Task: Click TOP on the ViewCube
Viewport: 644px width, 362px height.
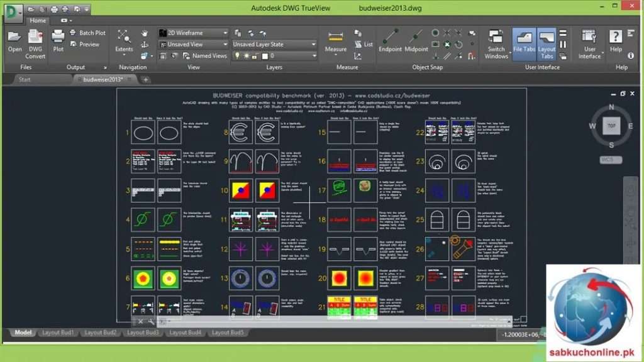Action: [x=611, y=125]
